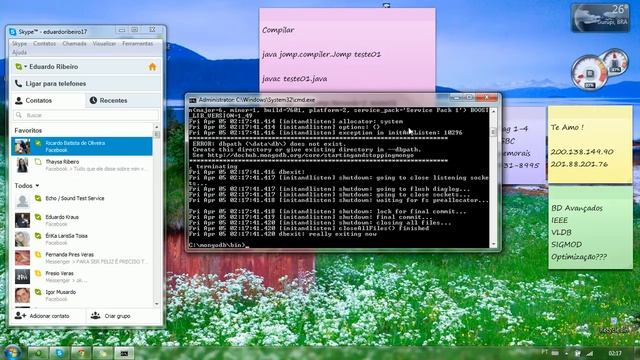Viewport: 640px width, 360px height.
Task: Switch to the Contatos tab
Action: 47,100
